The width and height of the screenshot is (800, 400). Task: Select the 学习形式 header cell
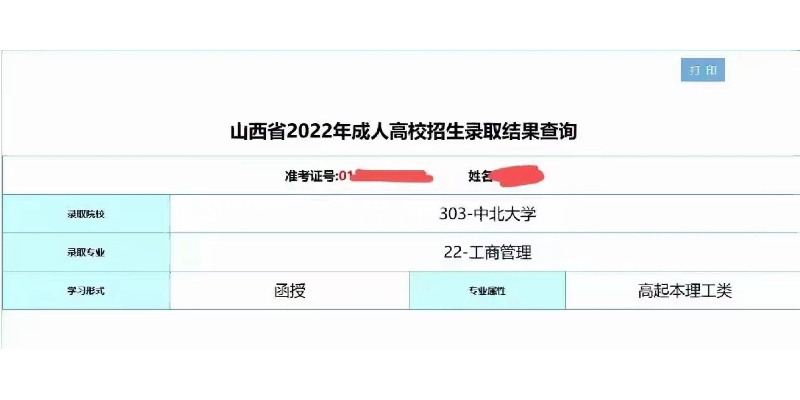(x=86, y=291)
